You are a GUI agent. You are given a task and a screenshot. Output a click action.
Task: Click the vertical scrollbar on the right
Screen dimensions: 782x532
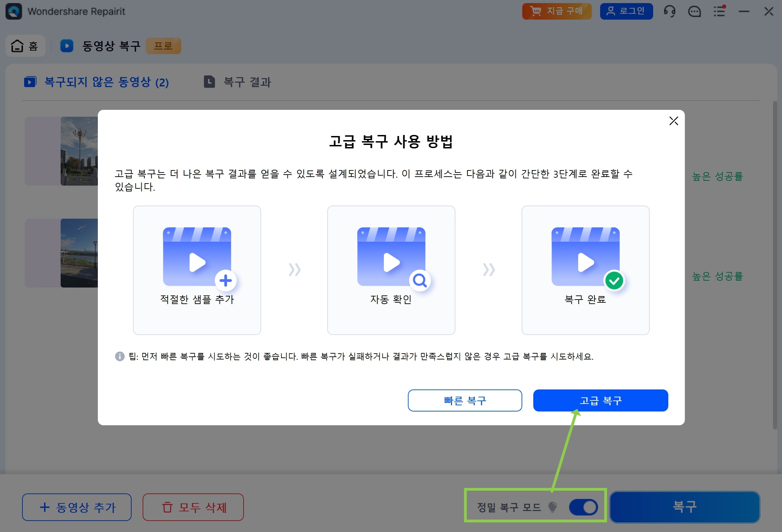(x=775, y=265)
